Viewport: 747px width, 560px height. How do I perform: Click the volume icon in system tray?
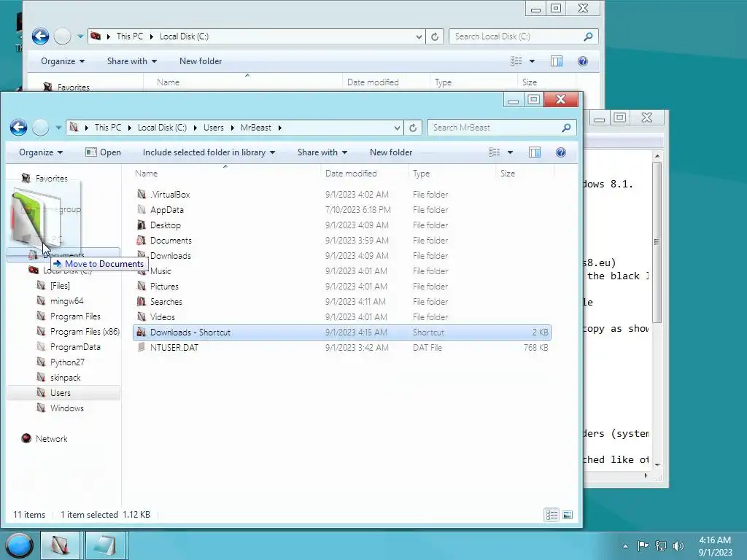[x=678, y=545]
